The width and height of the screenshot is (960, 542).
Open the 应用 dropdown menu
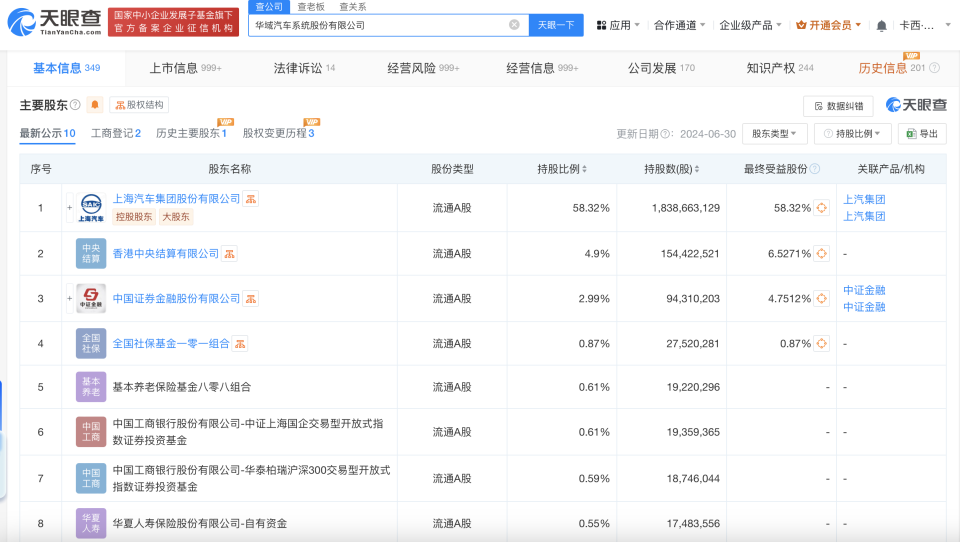tap(618, 25)
